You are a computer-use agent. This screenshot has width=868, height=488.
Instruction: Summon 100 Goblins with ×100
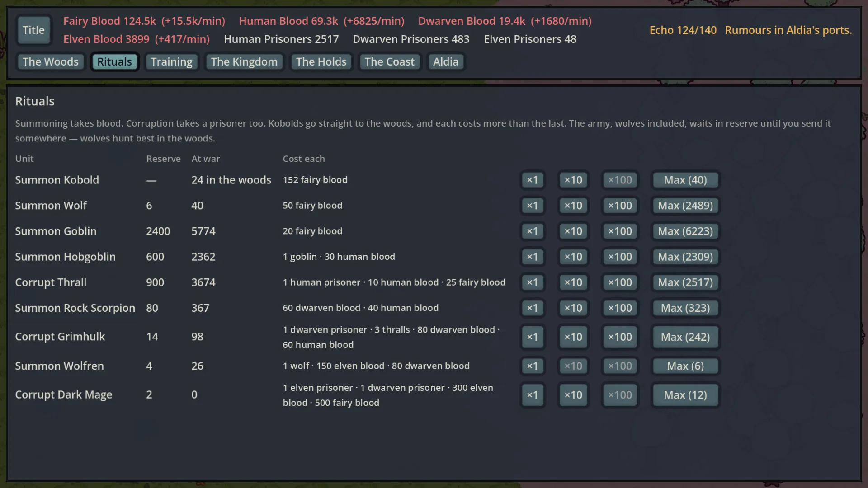620,231
